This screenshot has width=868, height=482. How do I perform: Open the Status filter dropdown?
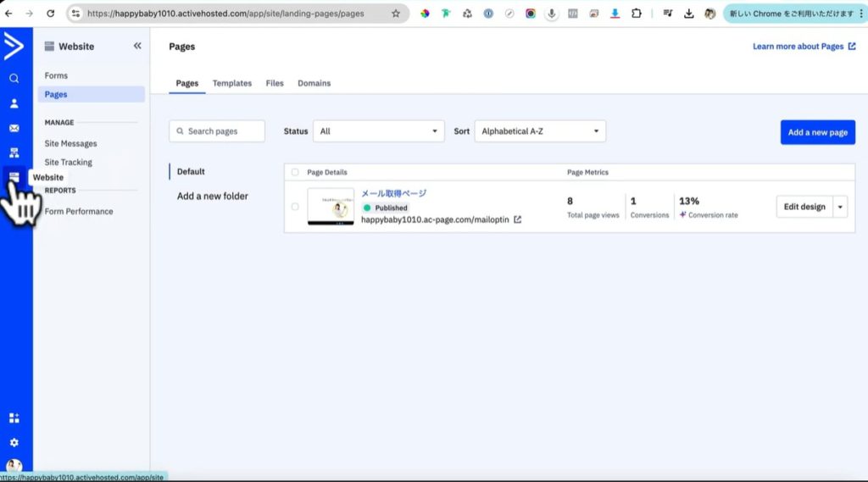click(378, 131)
